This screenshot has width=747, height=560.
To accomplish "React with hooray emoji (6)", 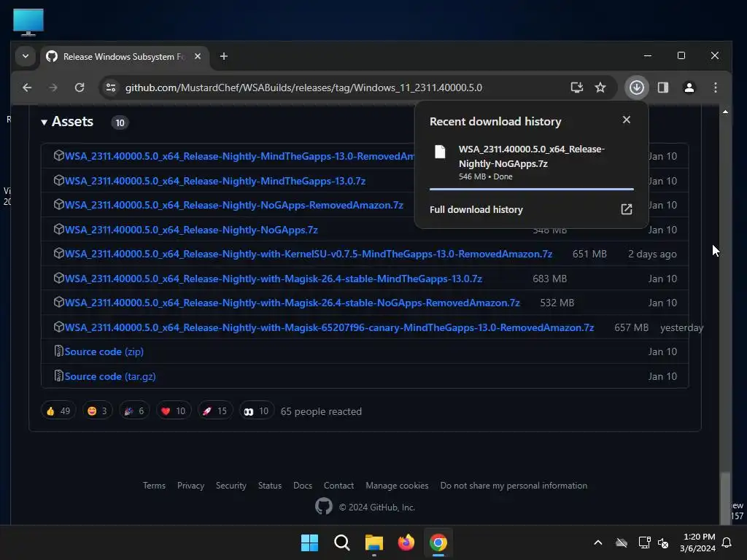I will (x=134, y=411).
